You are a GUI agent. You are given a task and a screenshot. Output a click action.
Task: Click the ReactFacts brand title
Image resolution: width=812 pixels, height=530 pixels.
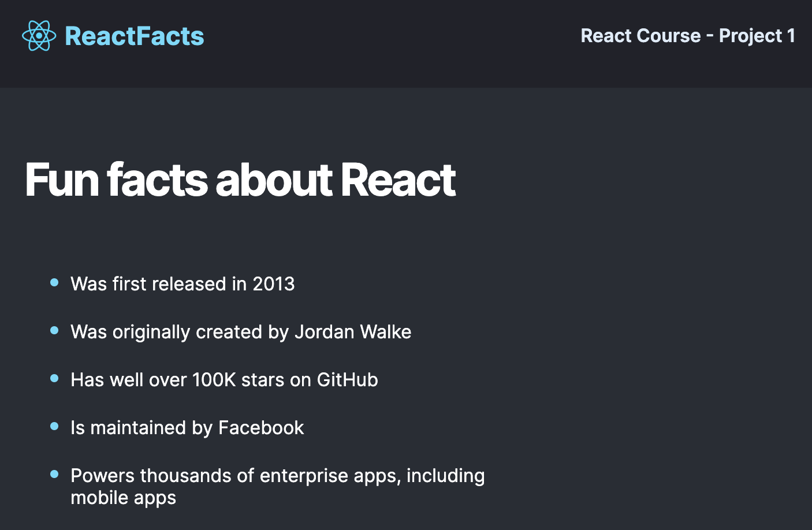pos(134,36)
